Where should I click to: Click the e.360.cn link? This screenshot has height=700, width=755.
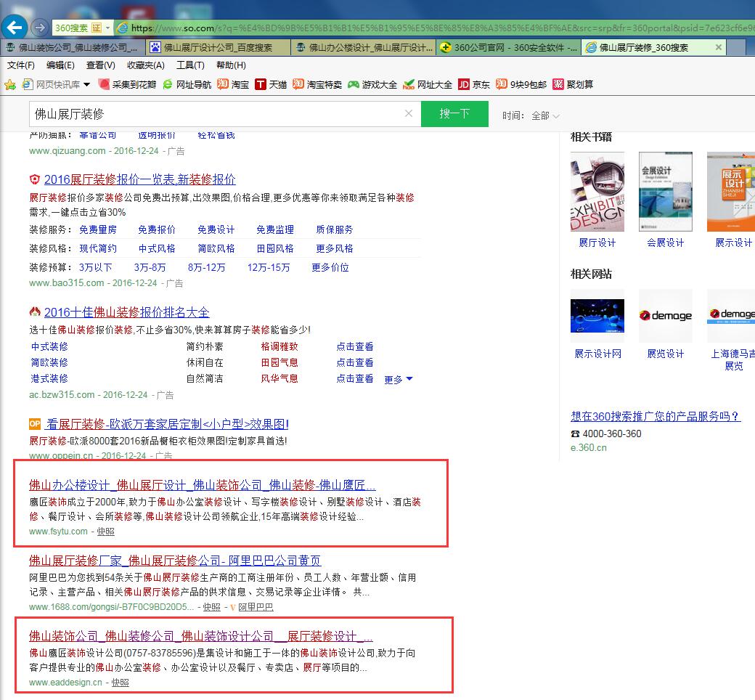pyautogui.click(x=589, y=447)
